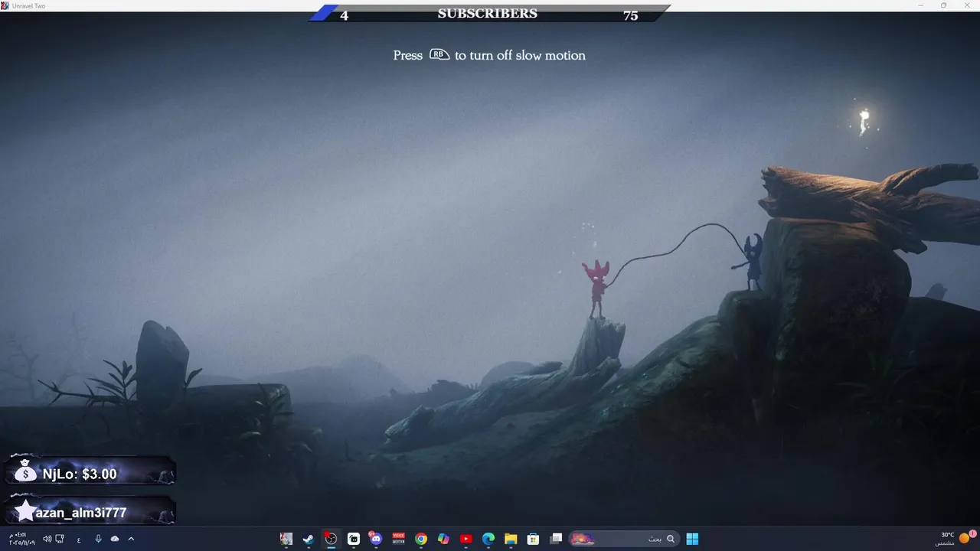
Task: Expand hidden system tray icons chevron
Action: 131,539
